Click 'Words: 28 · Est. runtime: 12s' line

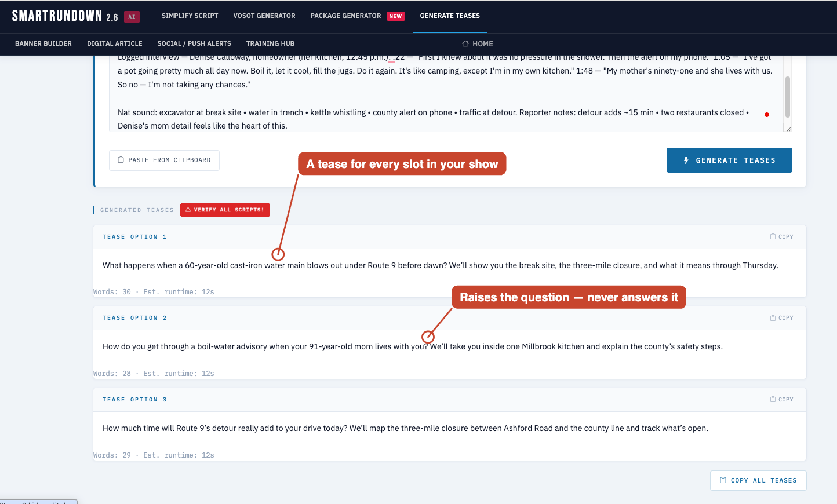pos(154,374)
